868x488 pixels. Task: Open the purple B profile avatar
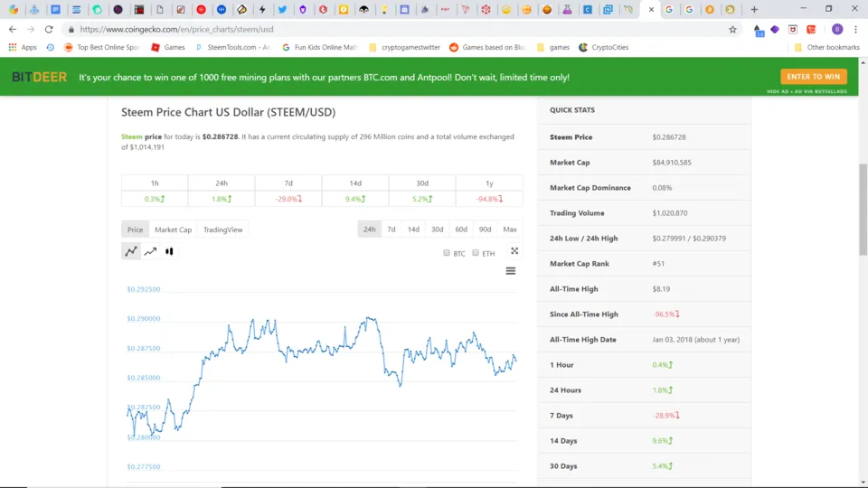(837, 29)
